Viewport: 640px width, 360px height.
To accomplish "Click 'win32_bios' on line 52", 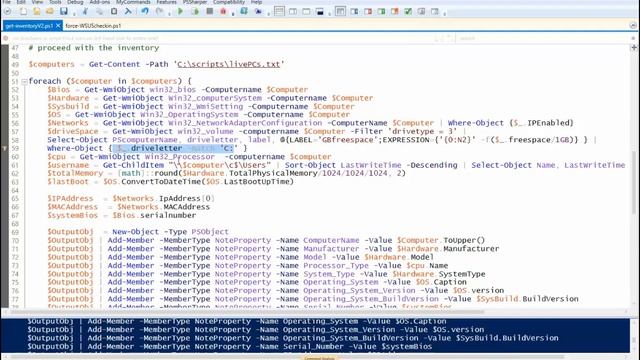I will (x=172, y=90).
